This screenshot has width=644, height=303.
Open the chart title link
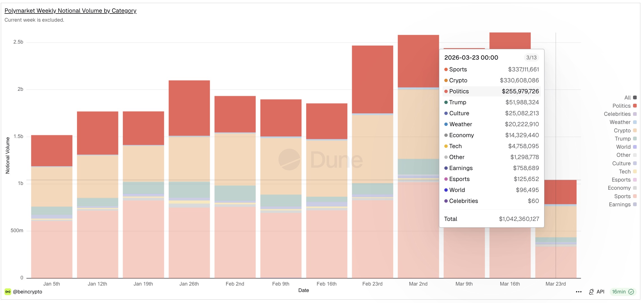pyautogui.click(x=70, y=11)
